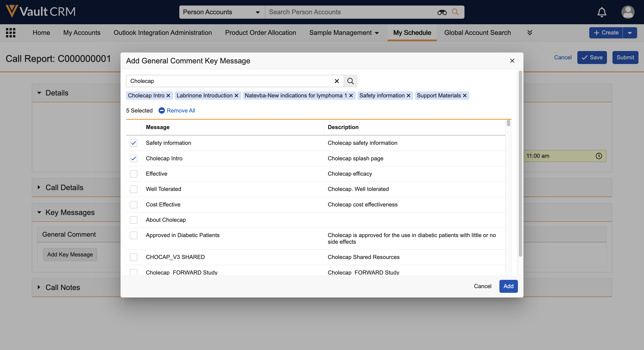Click the dialog's vertical scrollbar
The width and height of the screenshot is (644, 350).
[520, 164]
